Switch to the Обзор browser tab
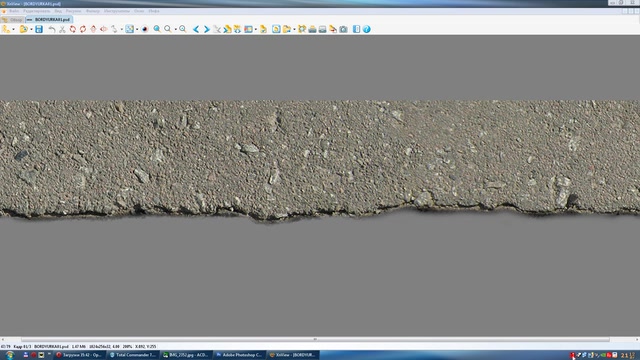The height and width of the screenshot is (360, 640). pos(13,20)
